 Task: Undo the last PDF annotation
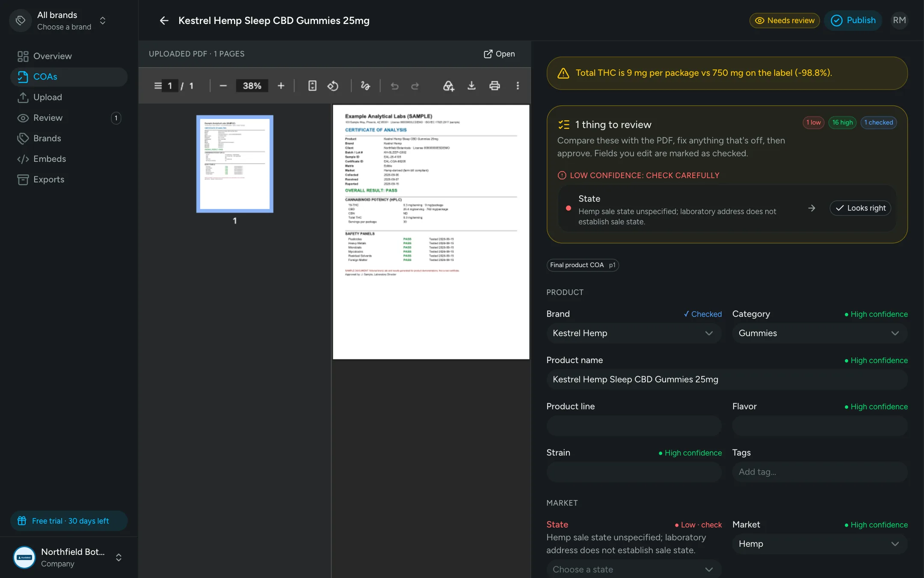(394, 86)
